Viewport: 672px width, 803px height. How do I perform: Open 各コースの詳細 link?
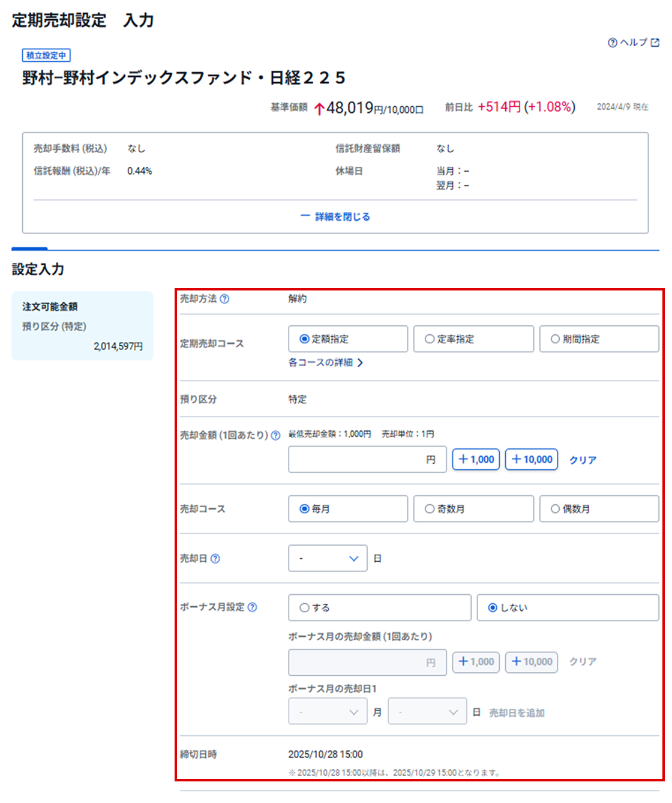[x=325, y=362]
